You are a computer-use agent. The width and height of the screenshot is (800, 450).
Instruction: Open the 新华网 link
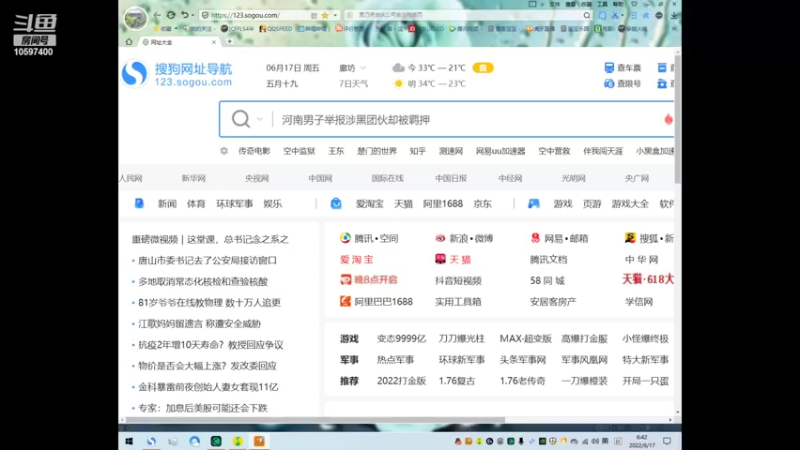point(193,178)
